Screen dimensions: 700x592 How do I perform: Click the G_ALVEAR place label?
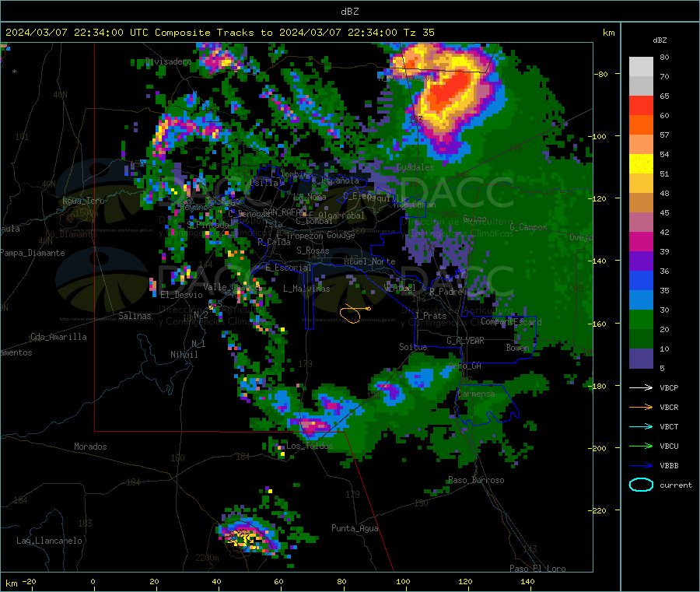pyautogui.click(x=465, y=341)
